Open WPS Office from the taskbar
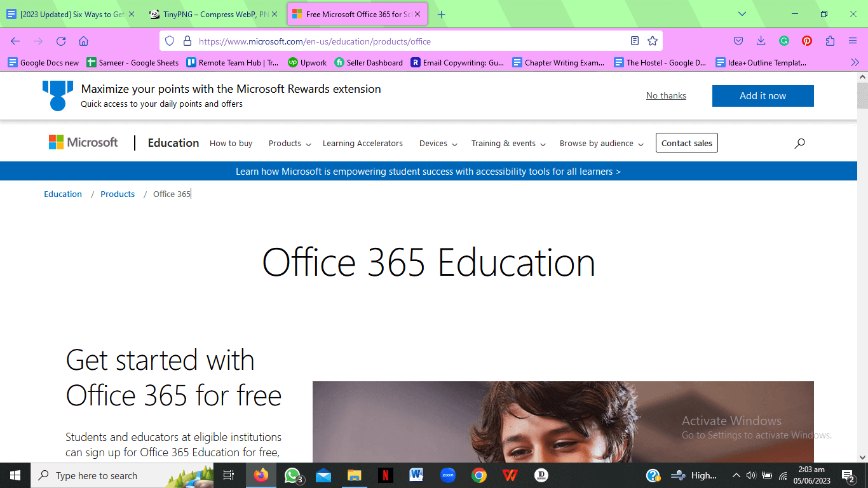The width and height of the screenshot is (868, 488). (x=510, y=475)
